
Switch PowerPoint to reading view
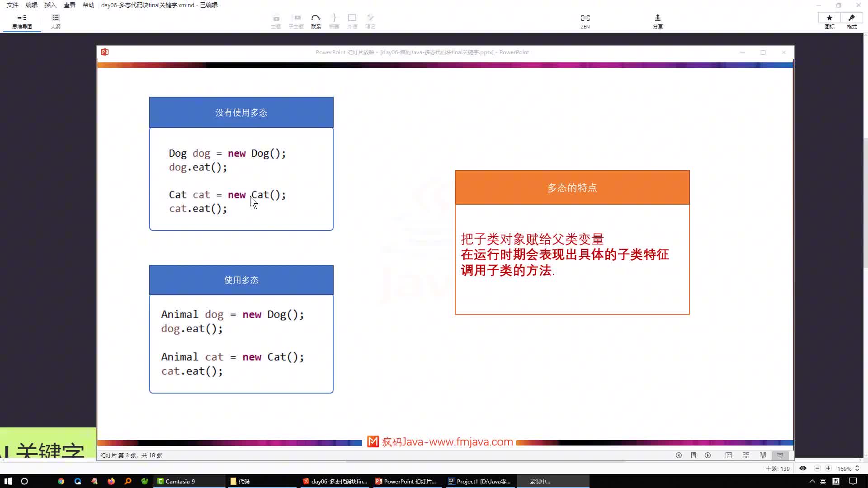[x=763, y=455]
